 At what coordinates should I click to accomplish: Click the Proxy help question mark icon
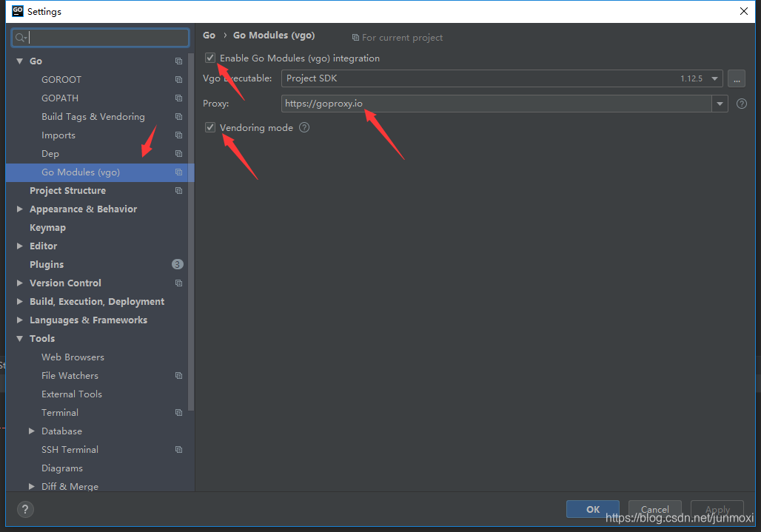coord(742,104)
